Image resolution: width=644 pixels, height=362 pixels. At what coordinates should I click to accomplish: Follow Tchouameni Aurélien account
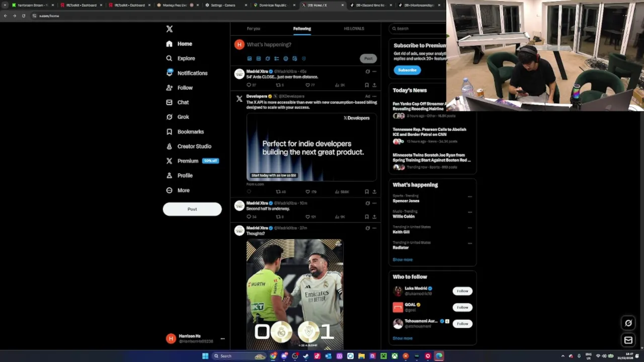pos(462,324)
